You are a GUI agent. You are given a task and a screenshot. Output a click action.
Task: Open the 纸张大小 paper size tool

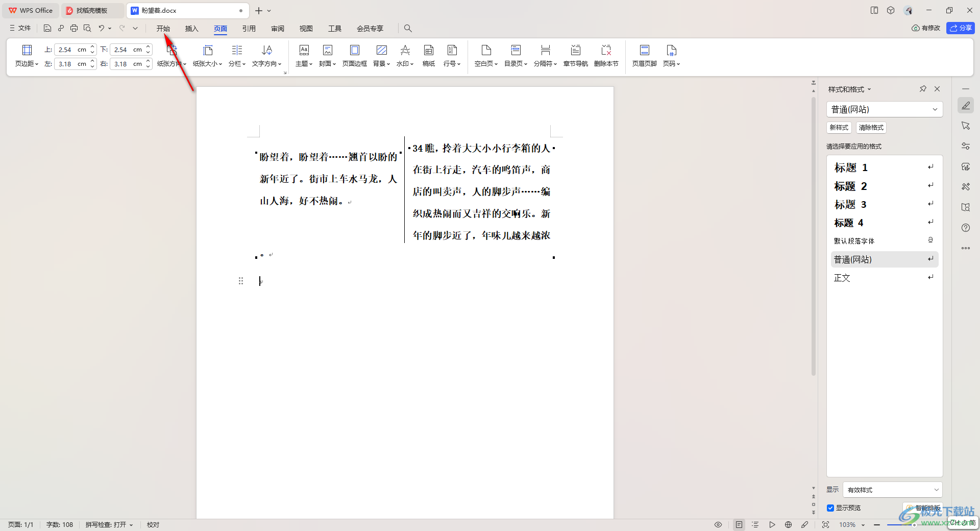tap(207, 56)
